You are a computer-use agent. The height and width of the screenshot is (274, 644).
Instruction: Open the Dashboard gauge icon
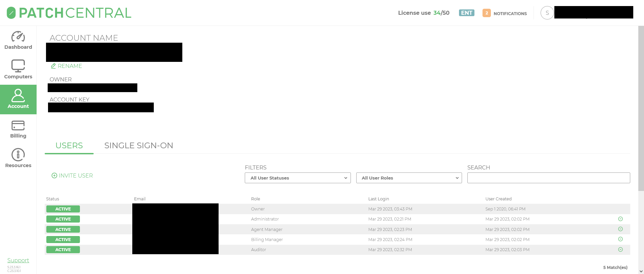pos(18,37)
